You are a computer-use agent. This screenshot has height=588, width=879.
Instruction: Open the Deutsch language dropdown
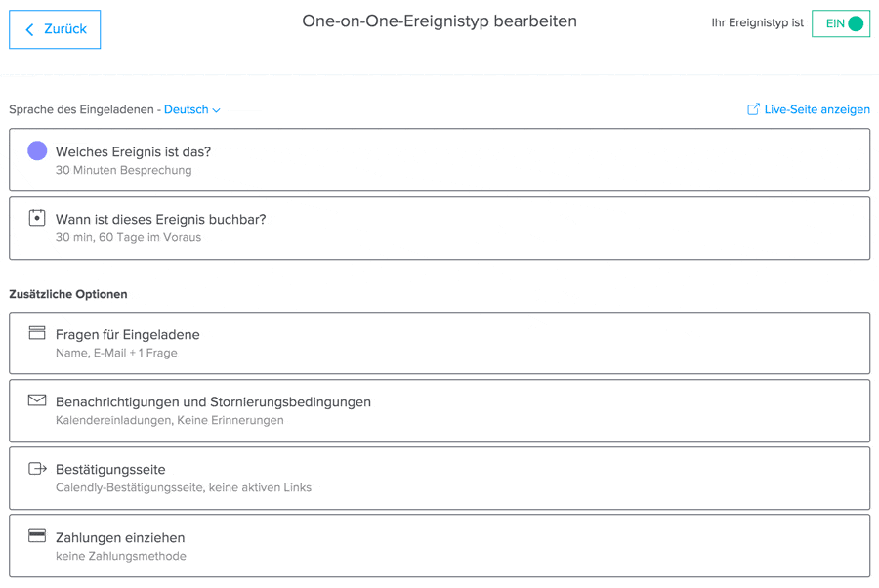point(192,110)
